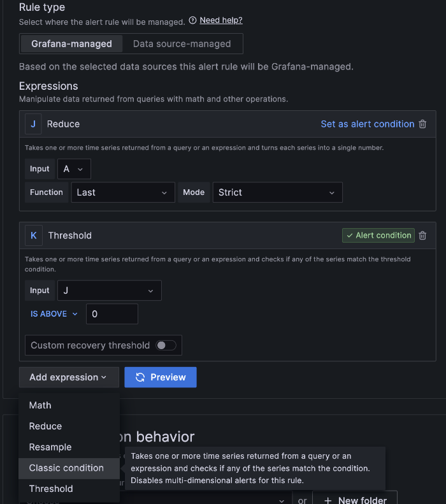This screenshot has width=446, height=504.
Task: Open the Threshold Input J dropdown
Action: point(109,291)
